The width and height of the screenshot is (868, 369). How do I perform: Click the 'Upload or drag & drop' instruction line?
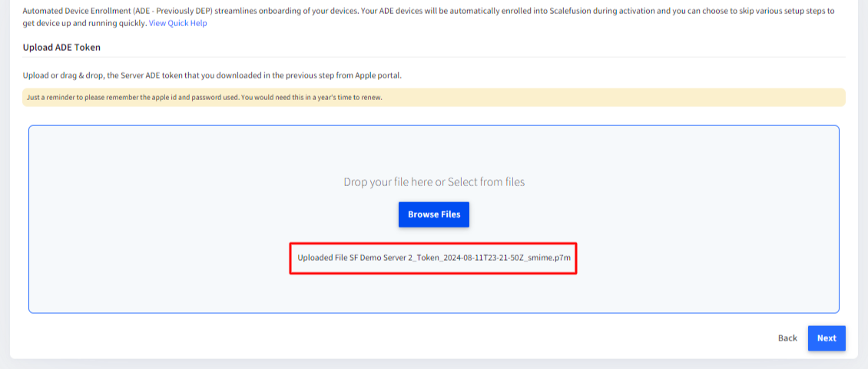[212, 75]
